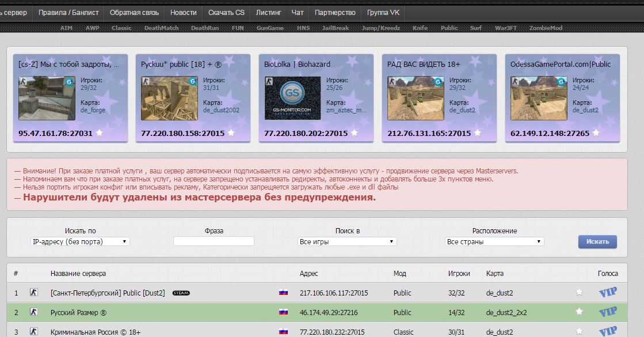Open 'Криминальная Россия © 18+' server link
Screen dimensions: 644x337
point(96,332)
